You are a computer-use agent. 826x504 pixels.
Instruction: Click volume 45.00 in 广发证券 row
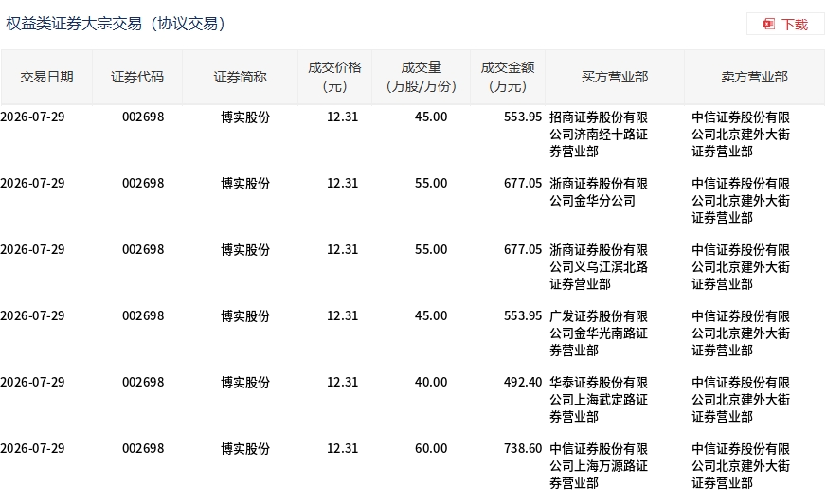click(431, 316)
